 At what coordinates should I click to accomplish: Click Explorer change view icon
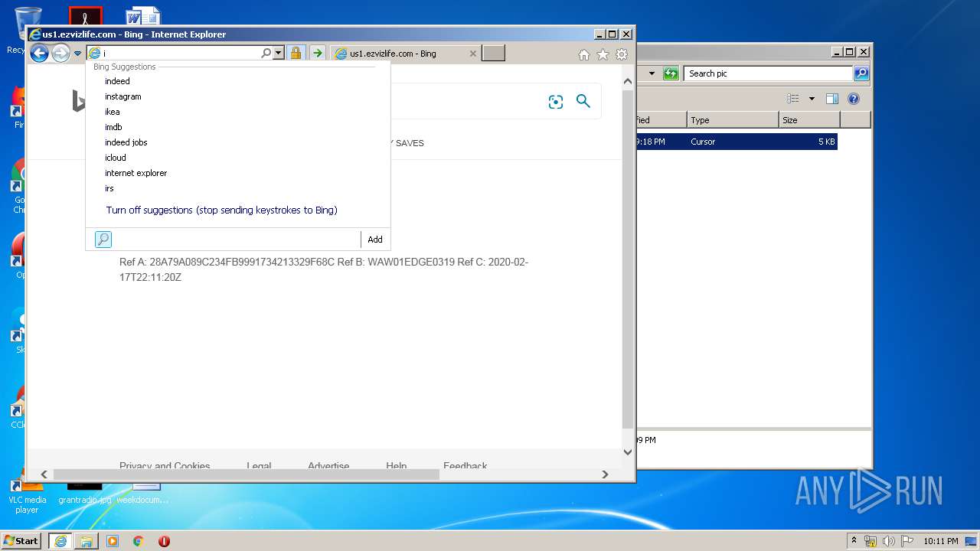pos(793,99)
